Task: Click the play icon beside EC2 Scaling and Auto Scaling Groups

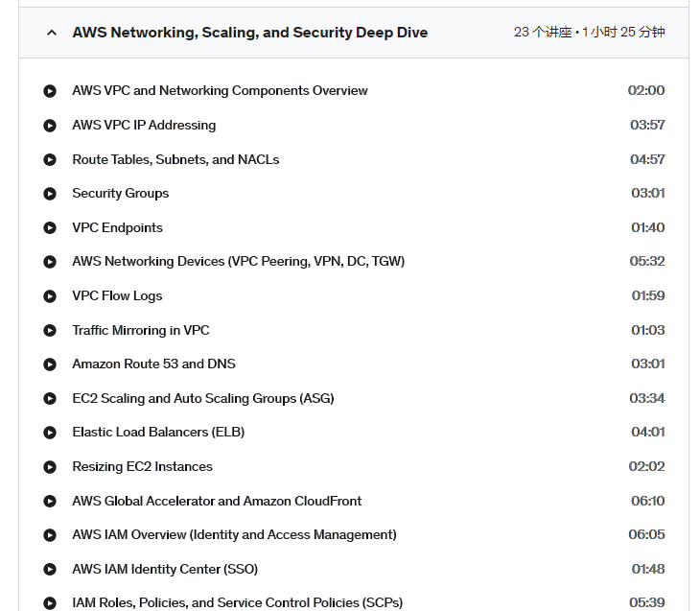Action: pos(50,398)
